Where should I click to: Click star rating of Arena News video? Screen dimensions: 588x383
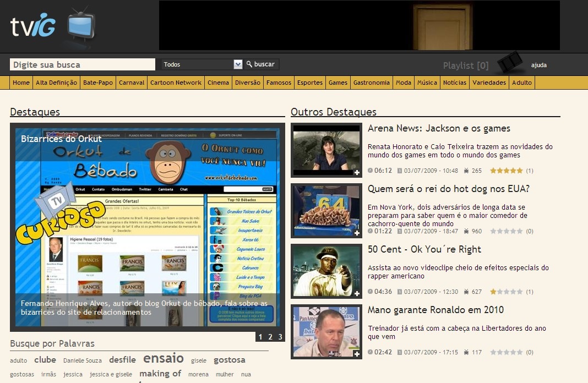coord(507,171)
